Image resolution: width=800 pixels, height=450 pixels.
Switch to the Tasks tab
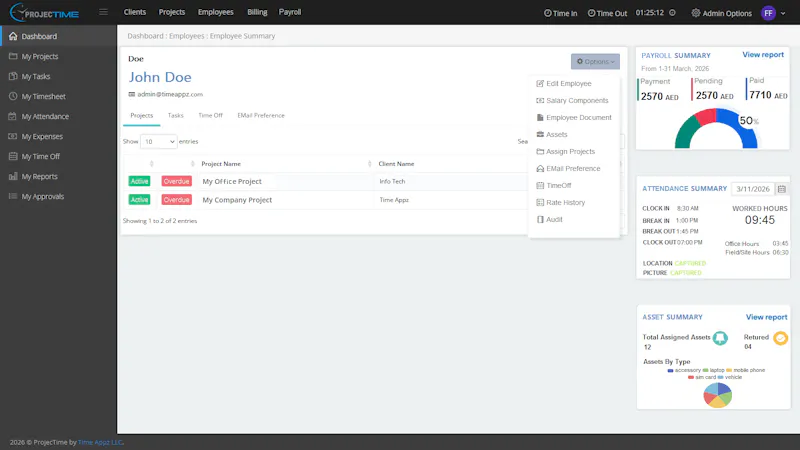[176, 116]
